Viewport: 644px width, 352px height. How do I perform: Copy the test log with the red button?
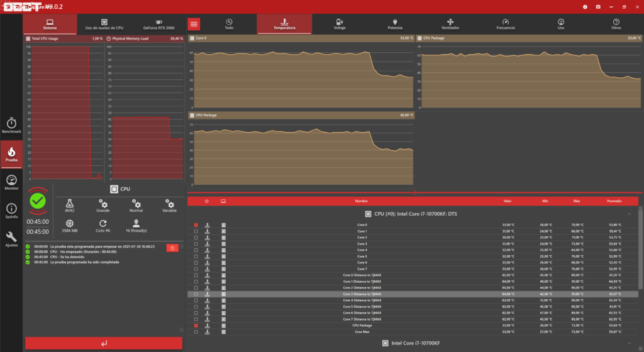pos(172,248)
